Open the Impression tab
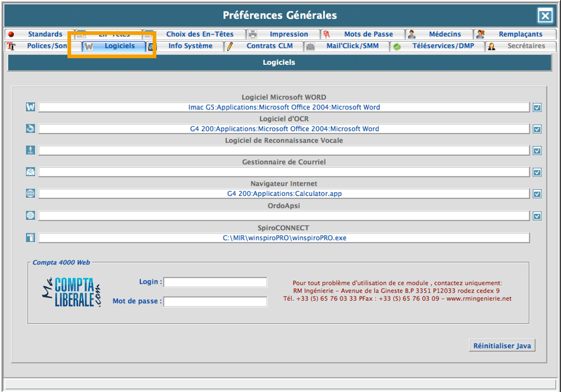561x392 pixels. (288, 34)
